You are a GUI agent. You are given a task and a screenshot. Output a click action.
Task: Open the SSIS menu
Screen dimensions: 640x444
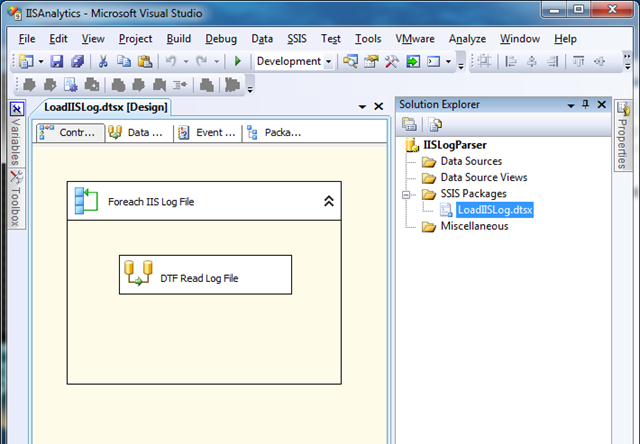297,39
